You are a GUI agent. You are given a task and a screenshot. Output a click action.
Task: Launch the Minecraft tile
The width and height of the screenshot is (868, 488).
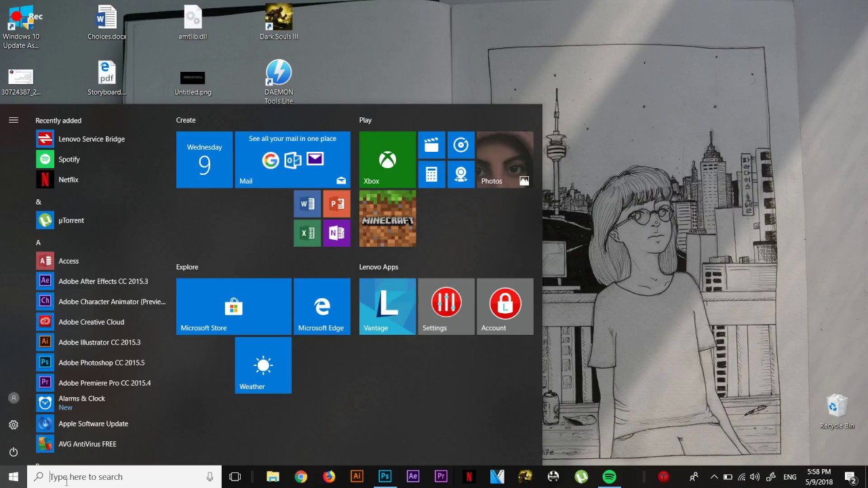pos(387,218)
